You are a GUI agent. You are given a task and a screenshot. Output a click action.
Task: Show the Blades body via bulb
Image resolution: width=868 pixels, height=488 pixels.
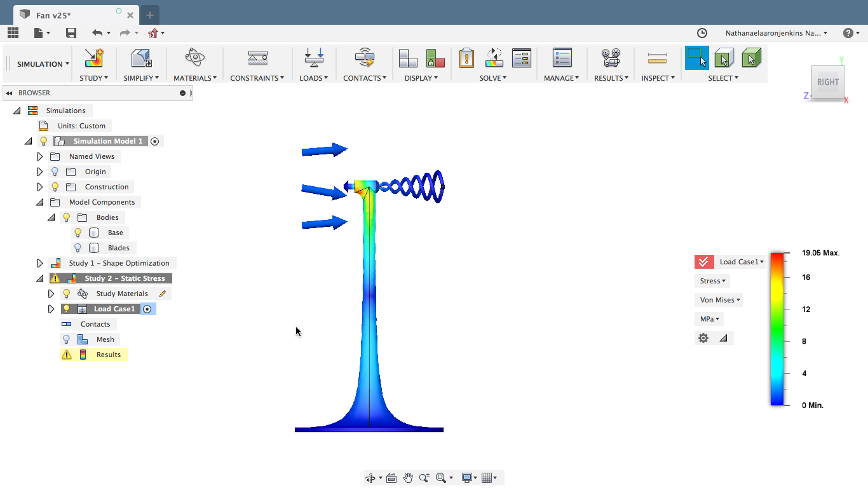point(78,248)
